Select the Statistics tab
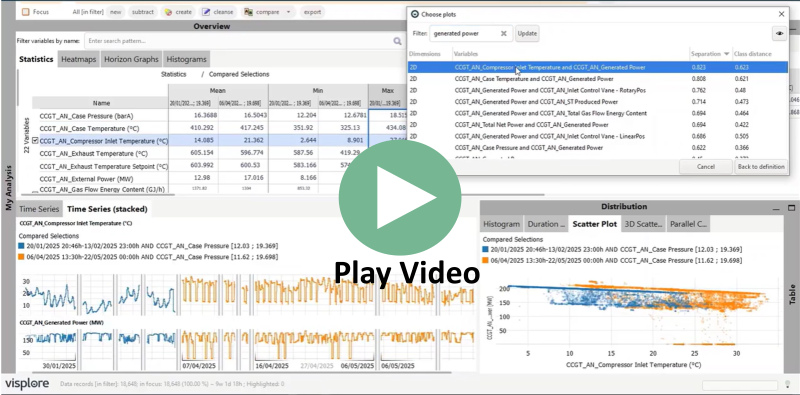Screen dimensions: 800x395 [x=36, y=59]
